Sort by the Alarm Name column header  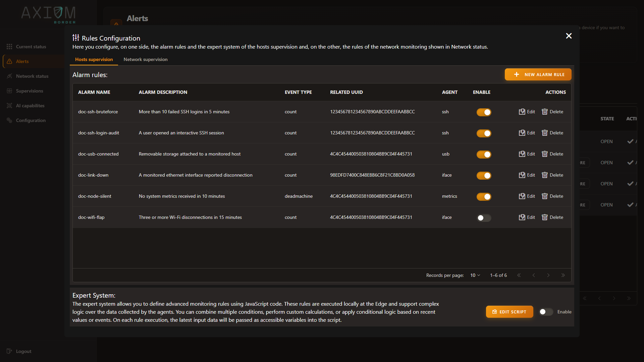pyautogui.click(x=94, y=92)
